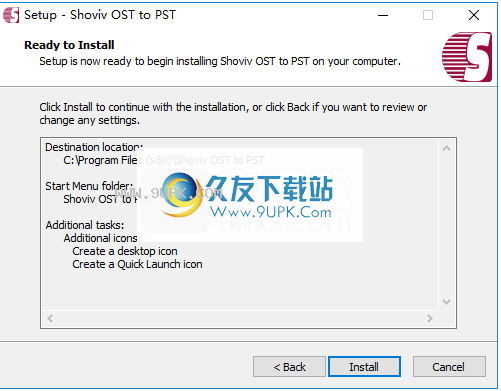The image size is (501, 391).
Task: Click the disabled maximize button
Action: point(428,15)
